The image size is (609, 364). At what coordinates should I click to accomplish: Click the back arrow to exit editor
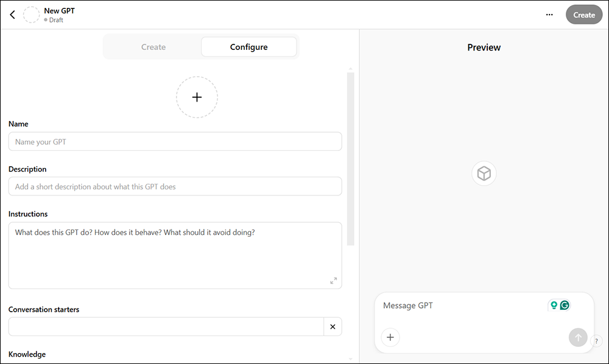pos(12,14)
